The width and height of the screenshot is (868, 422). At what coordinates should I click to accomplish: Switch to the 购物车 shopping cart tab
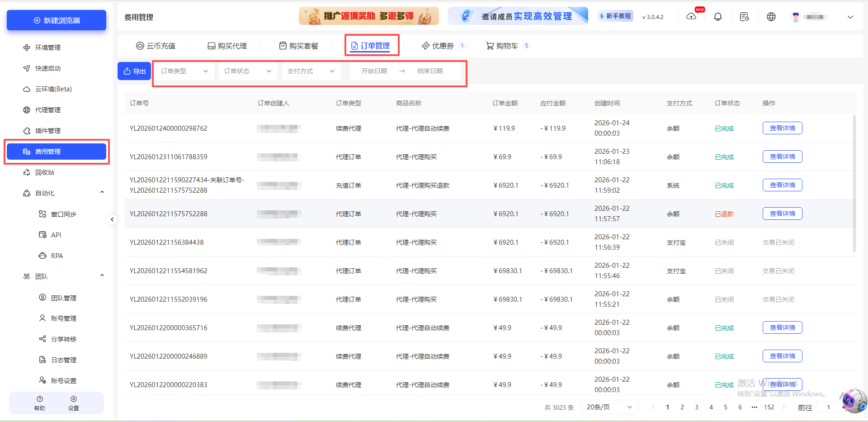click(x=507, y=45)
